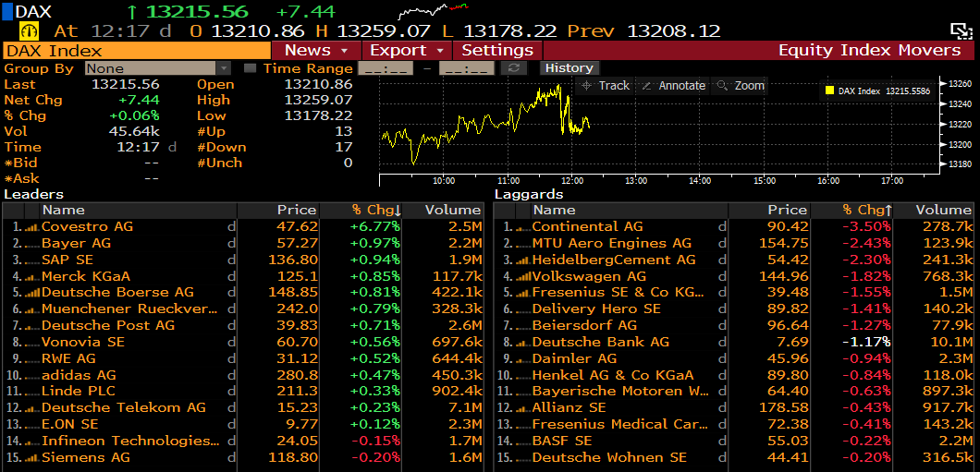Click the #Down value 17

(x=344, y=148)
